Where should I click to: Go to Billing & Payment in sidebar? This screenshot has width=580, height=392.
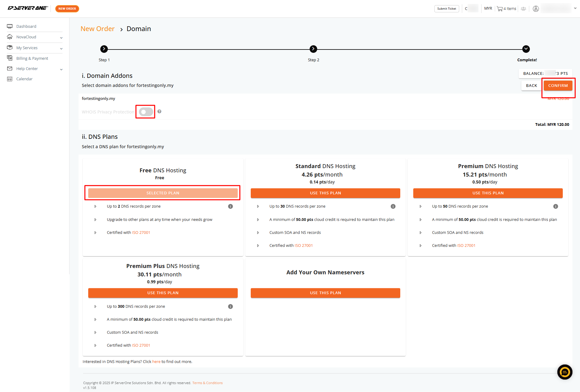coord(32,59)
